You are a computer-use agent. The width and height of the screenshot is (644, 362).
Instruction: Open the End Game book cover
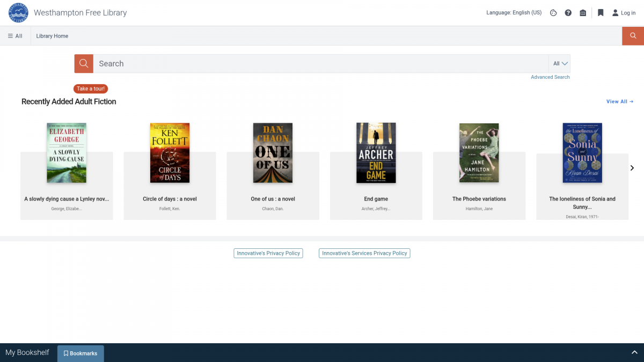(376, 153)
